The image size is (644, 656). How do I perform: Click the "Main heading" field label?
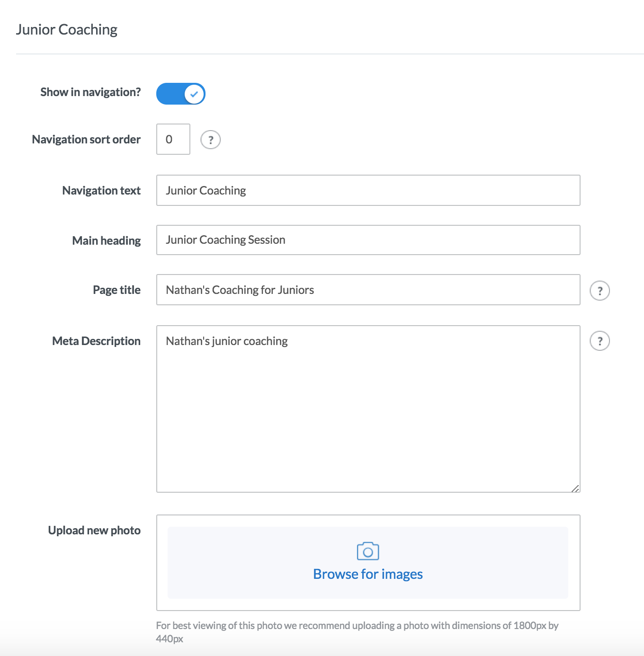(x=106, y=241)
